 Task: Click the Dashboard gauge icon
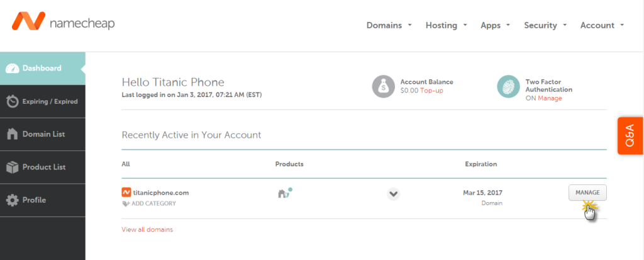click(13, 69)
